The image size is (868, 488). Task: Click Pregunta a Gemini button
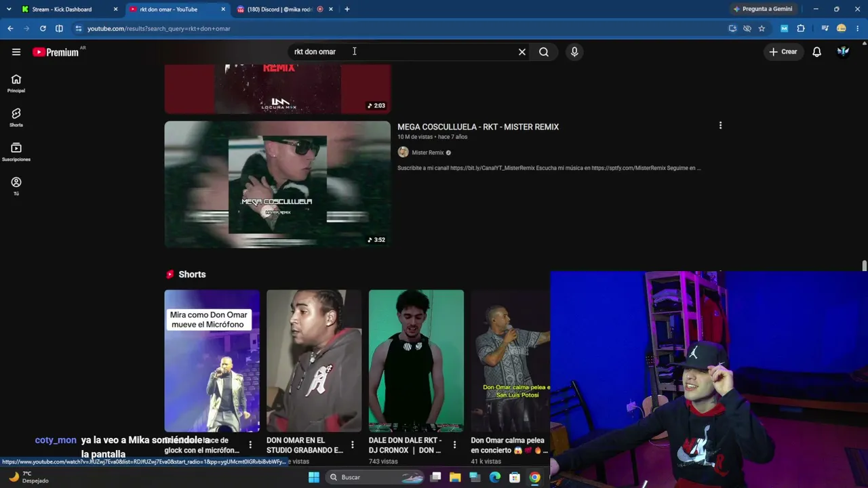(x=763, y=9)
